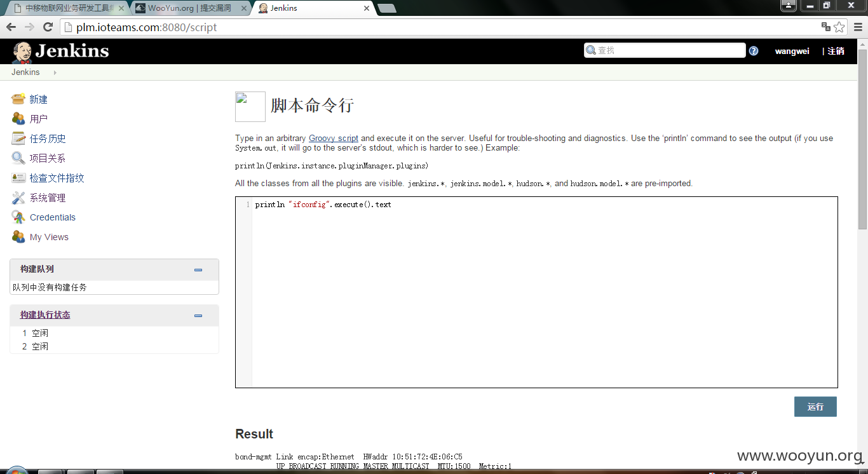Click executor row 2 空闲
Image resolution: width=868 pixels, height=474 pixels.
click(x=114, y=346)
